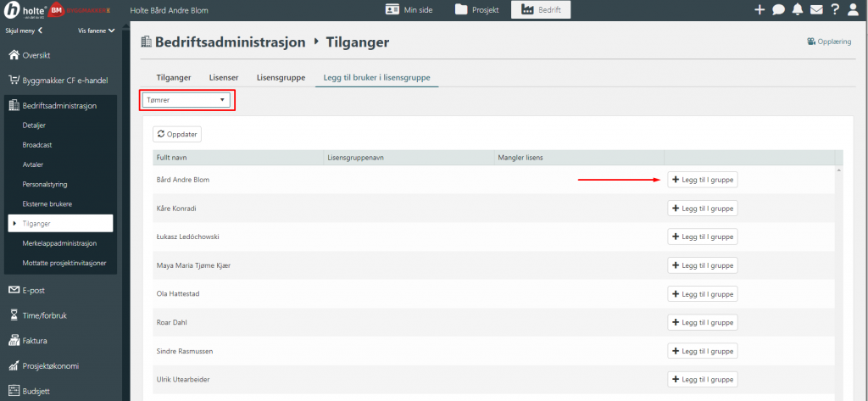This screenshot has height=401, width=868.
Task: Click the Oppdater refresh button
Action: [177, 134]
